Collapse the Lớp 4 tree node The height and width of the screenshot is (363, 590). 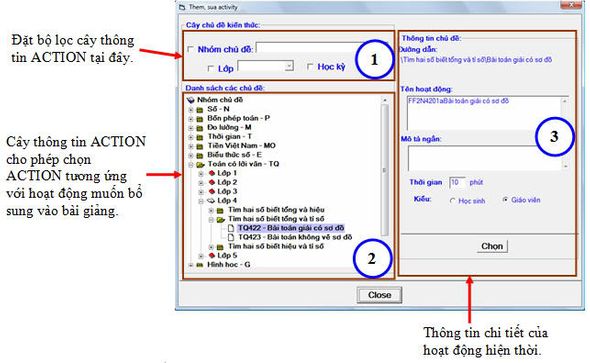[x=201, y=201]
